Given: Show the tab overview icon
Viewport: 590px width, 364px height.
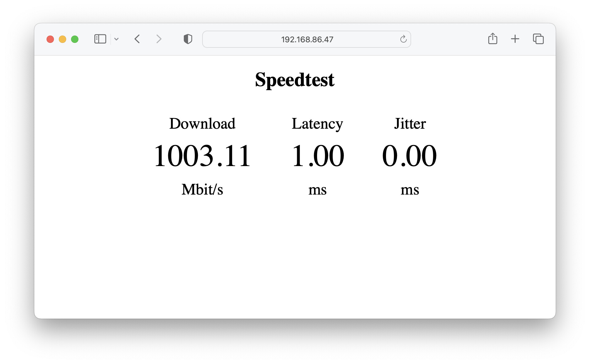Looking at the screenshot, I should coord(538,39).
